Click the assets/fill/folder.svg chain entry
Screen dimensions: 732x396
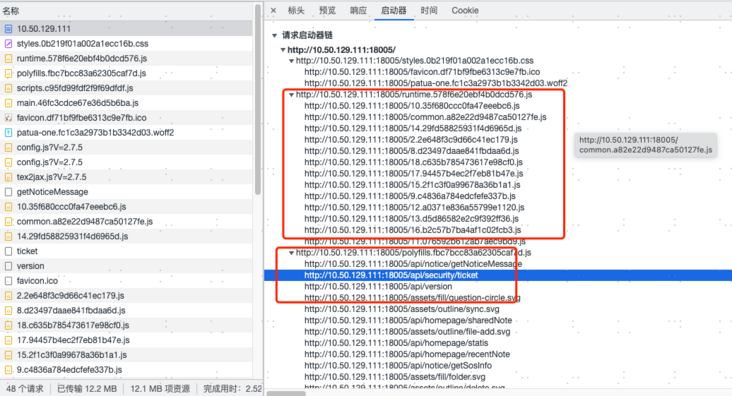394,376
